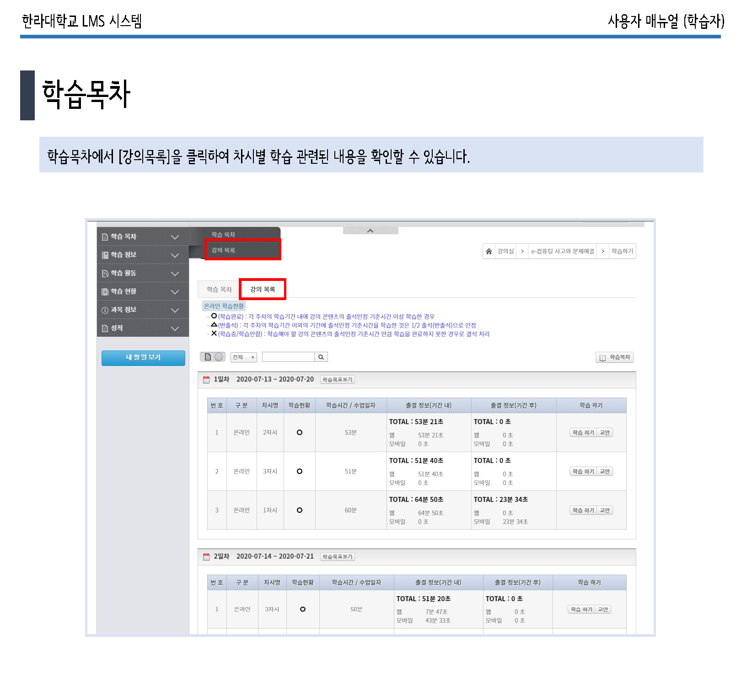Collapse the top panel with the up arrow
The width and height of the screenshot is (741, 700).
tap(370, 231)
